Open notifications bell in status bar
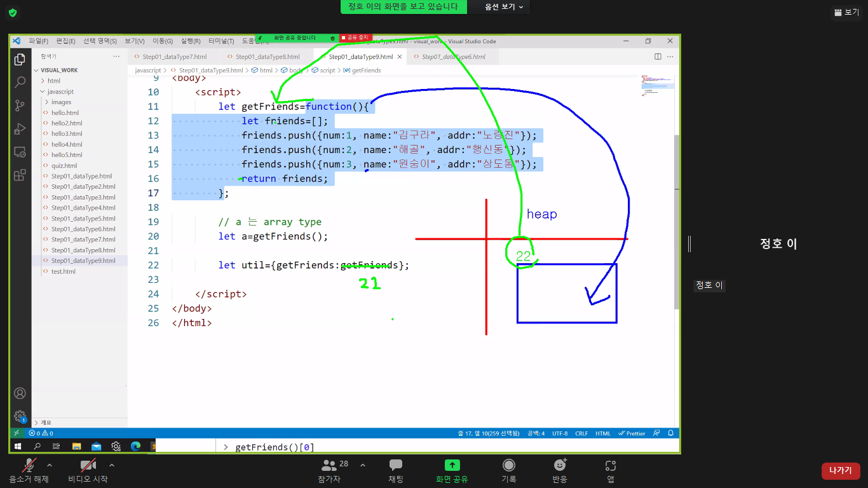 pos(670,433)
